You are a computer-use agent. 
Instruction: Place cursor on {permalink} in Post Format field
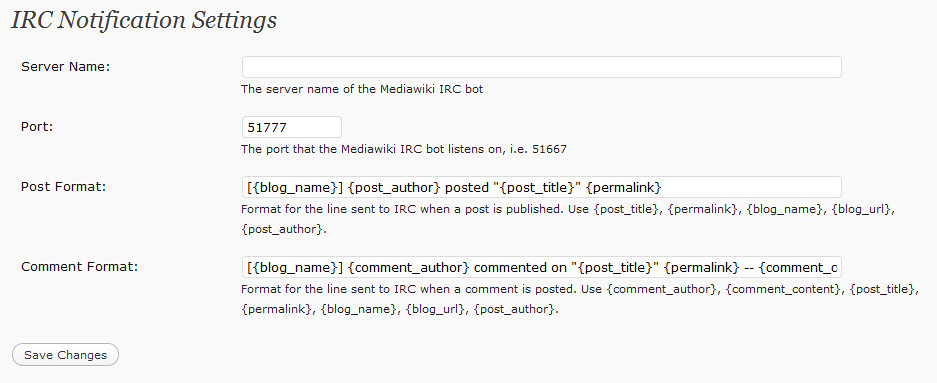(x=623, y=187)
